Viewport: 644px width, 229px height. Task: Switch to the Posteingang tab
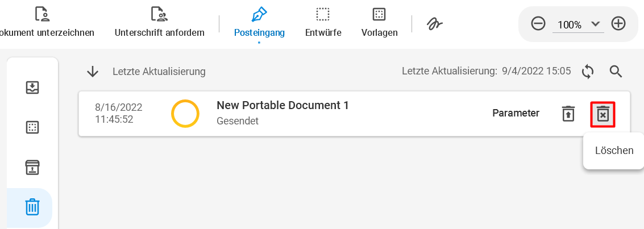[259, 23]
